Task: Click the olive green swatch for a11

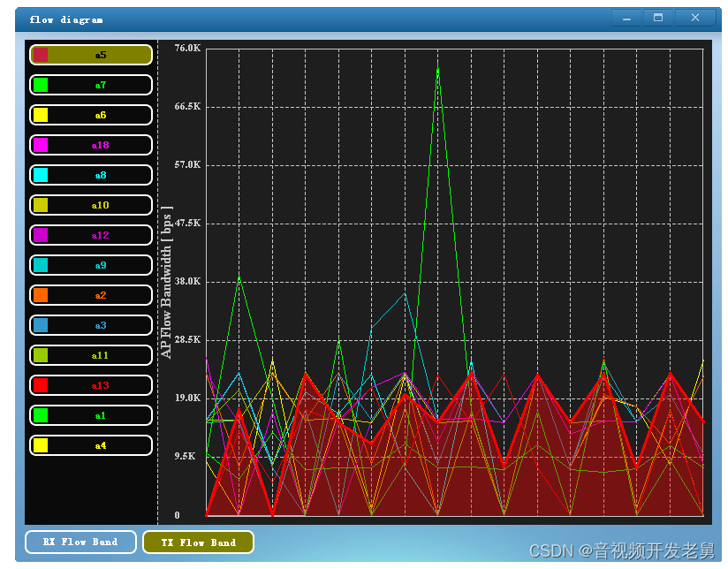Action: (41, 355)
